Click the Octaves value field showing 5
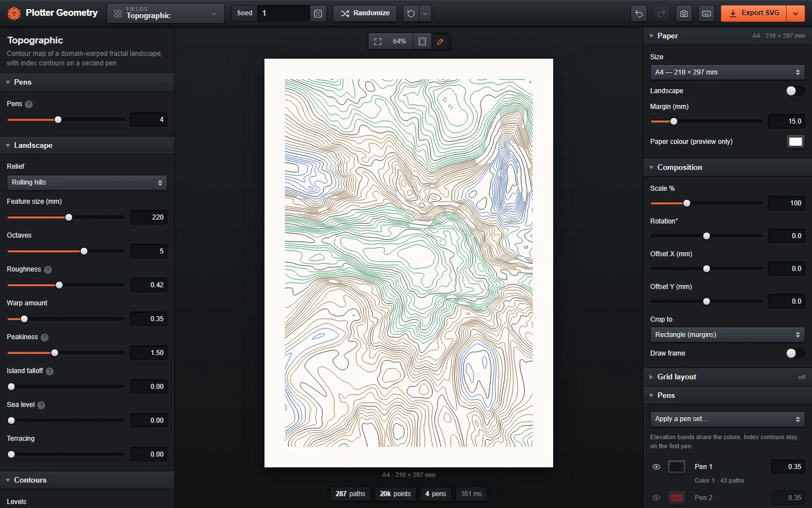 (149, 251)
